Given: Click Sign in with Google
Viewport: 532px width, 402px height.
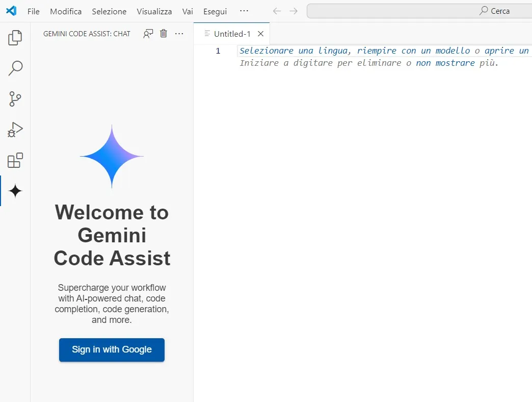Looking at the screenshot, I should pyautogui.click(x=112, y=350).
